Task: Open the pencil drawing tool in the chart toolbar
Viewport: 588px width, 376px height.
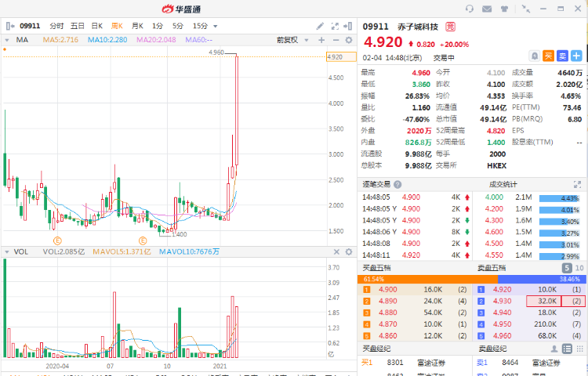Action: coord(320,26)
